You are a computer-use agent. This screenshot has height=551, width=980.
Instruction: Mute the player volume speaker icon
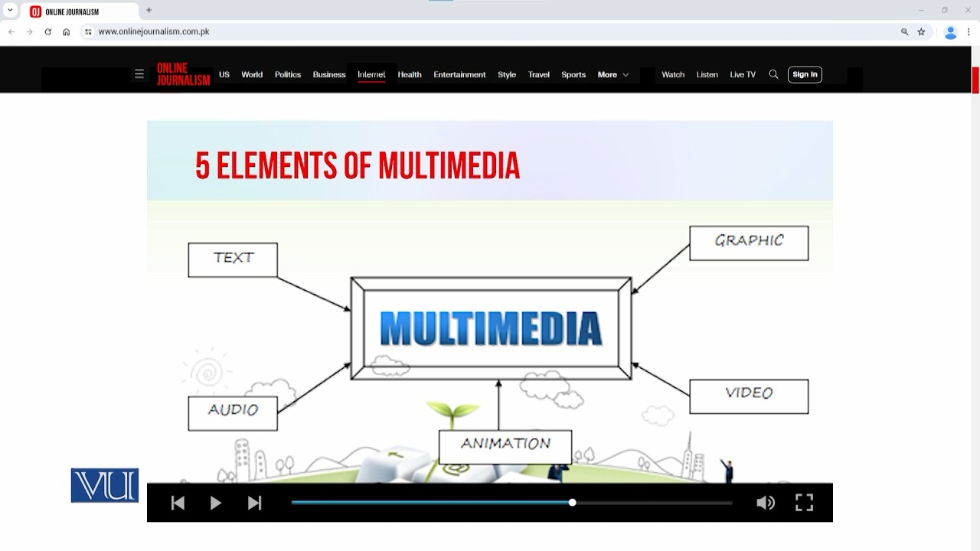click(x=766, y=503)
